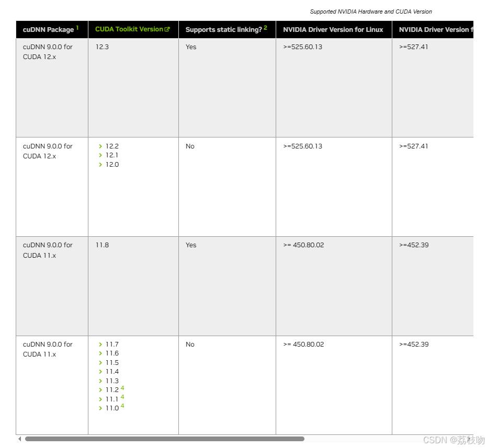Select >=452.39 in the 11.7 row

pyautogui.click(x=414, y=344)
